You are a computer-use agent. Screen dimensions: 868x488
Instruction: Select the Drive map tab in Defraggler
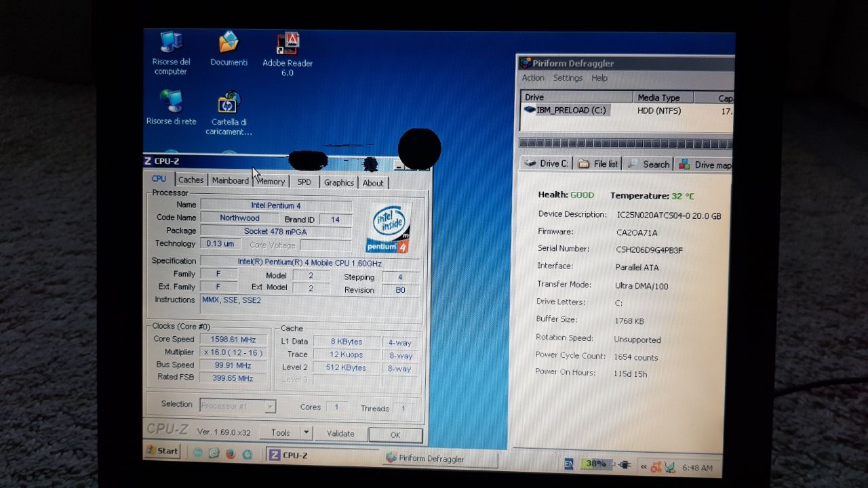click(705, 165)
